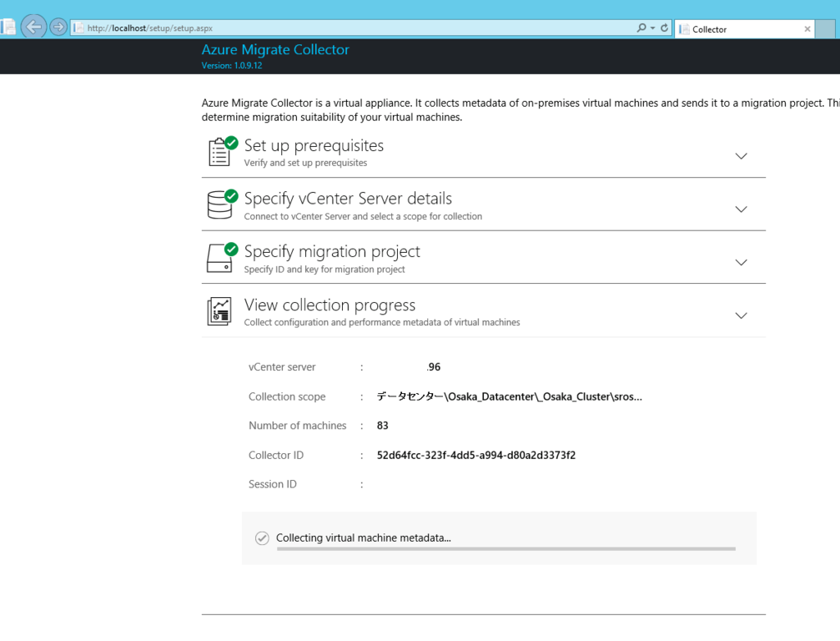The image size is (840, 641).
Task: Click Connect to vCenter Server subtitle
Action: [363, 216]
